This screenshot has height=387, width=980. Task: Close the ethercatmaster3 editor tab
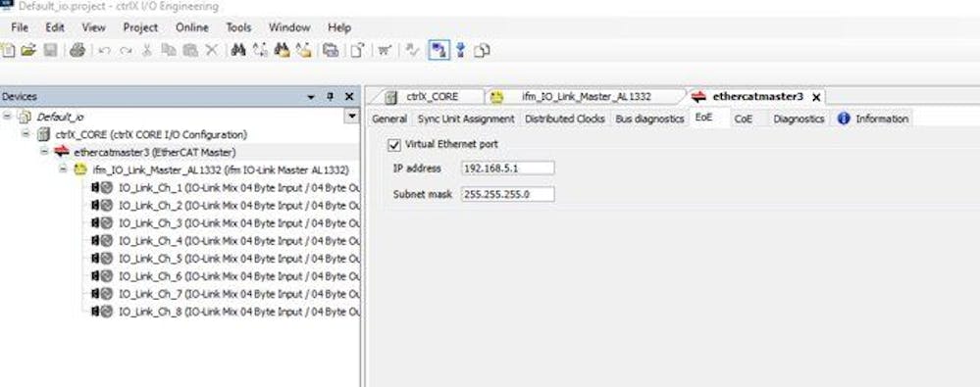815,97
